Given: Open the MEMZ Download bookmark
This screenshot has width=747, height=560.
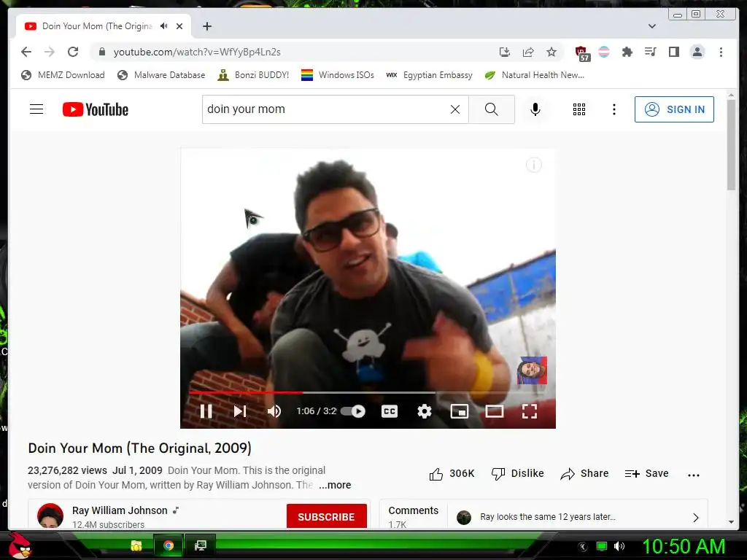Looking at the screenshot, I should click(63, 75).
